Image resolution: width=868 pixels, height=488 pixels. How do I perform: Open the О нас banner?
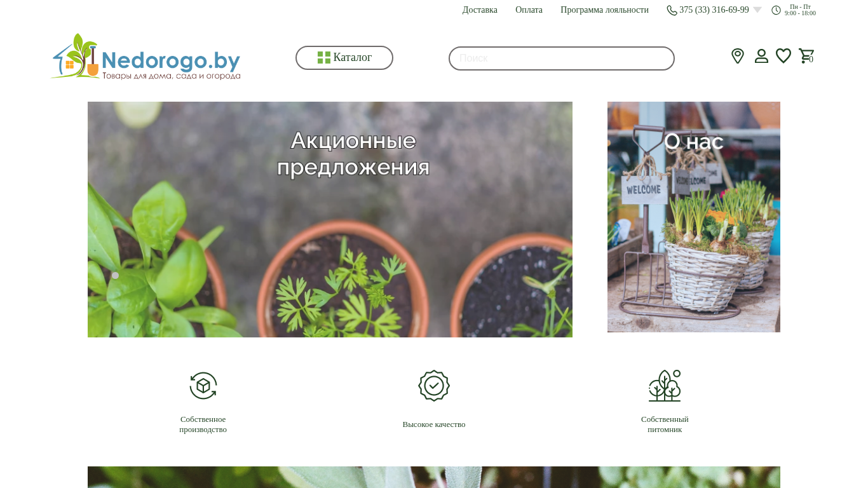point(694,217)
